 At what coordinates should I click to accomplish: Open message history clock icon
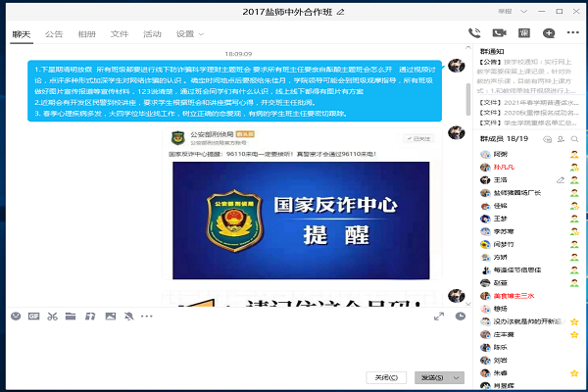pos(462,316)
